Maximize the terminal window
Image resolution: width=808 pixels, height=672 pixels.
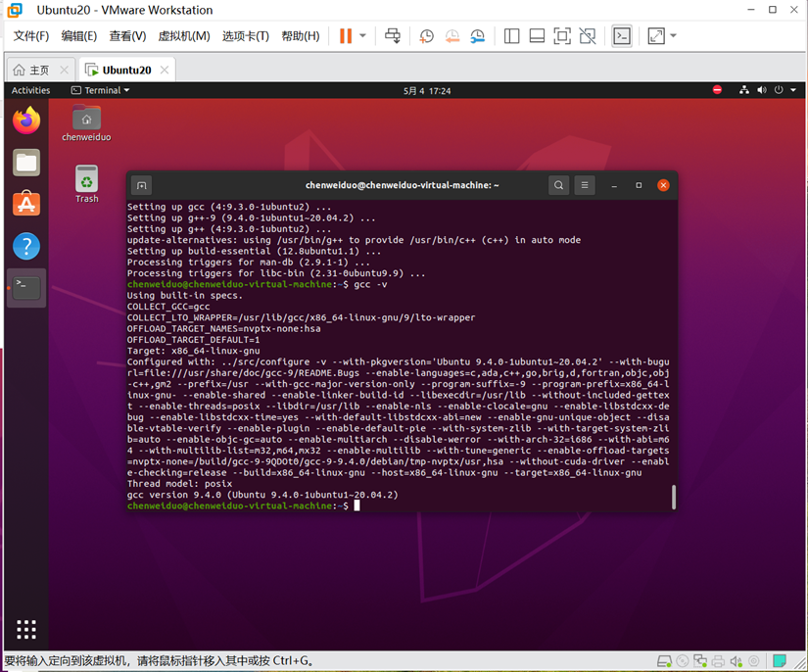[x=639, y=185]
